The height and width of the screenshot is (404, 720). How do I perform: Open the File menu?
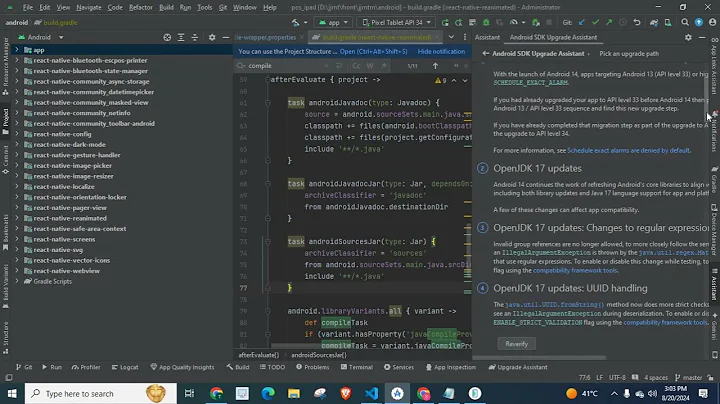(28, 7)
